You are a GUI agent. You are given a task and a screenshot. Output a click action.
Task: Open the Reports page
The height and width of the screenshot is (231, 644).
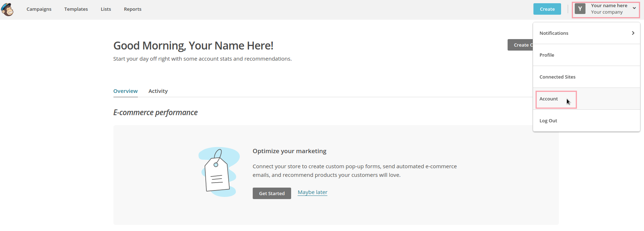pyautogui.click(x=132, y=9)
